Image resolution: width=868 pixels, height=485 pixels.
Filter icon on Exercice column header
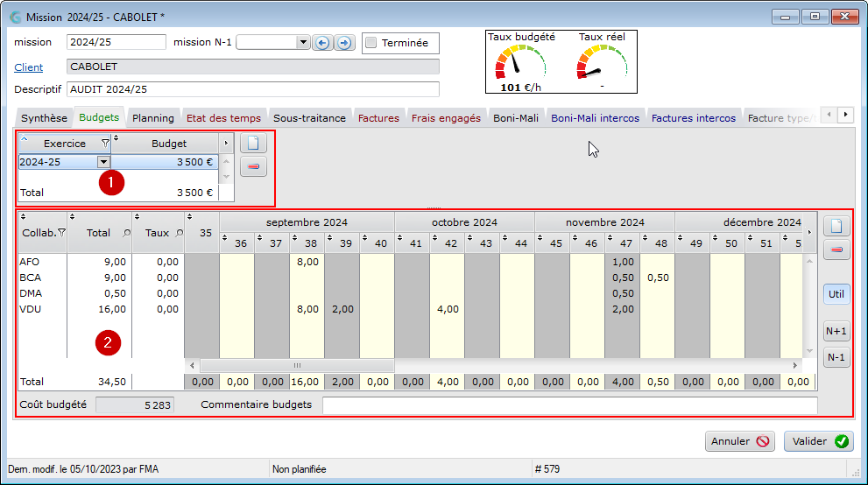click(105, 144)
